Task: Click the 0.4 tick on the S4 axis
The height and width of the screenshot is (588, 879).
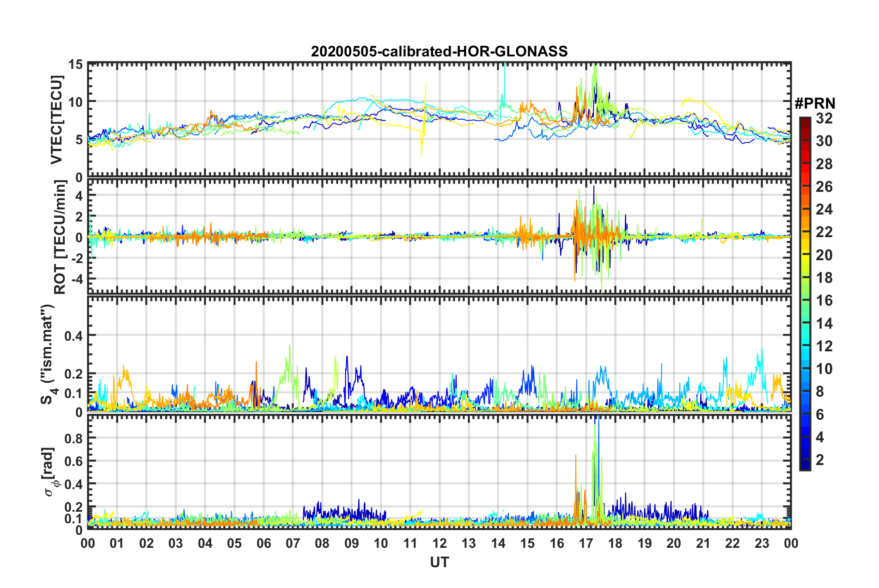Action: pyautogui.click(x=74, y=336)
